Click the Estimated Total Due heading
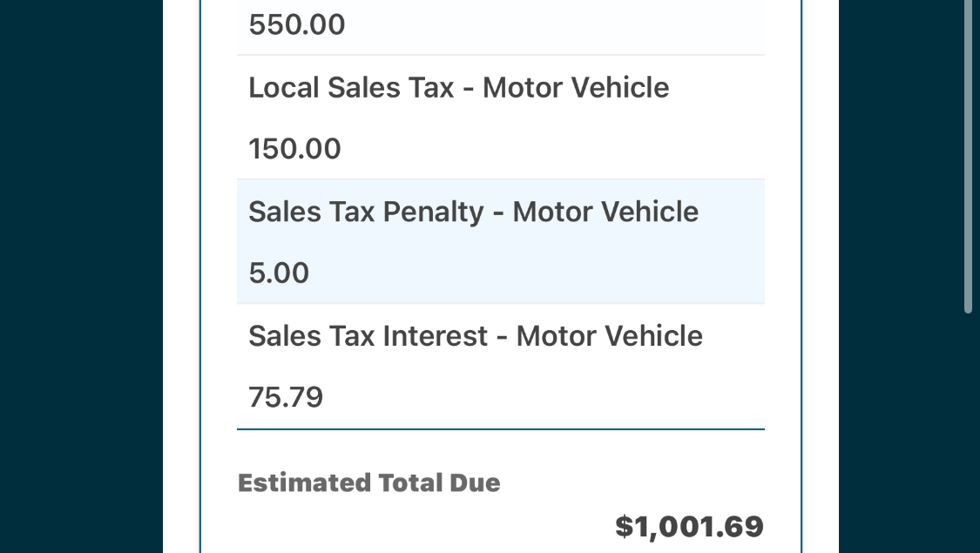980x553 pixels. coord(368,482)
